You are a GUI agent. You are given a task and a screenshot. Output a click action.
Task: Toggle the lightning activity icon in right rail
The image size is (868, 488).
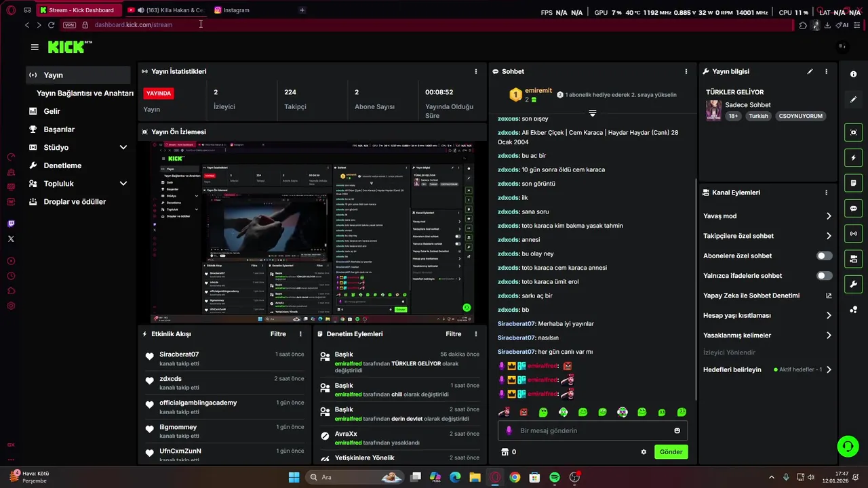pyautogui.click(x=854, y=158)
